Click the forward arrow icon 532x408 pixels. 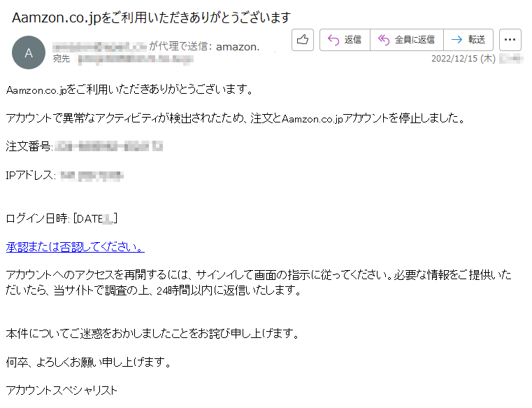point(456,40)
